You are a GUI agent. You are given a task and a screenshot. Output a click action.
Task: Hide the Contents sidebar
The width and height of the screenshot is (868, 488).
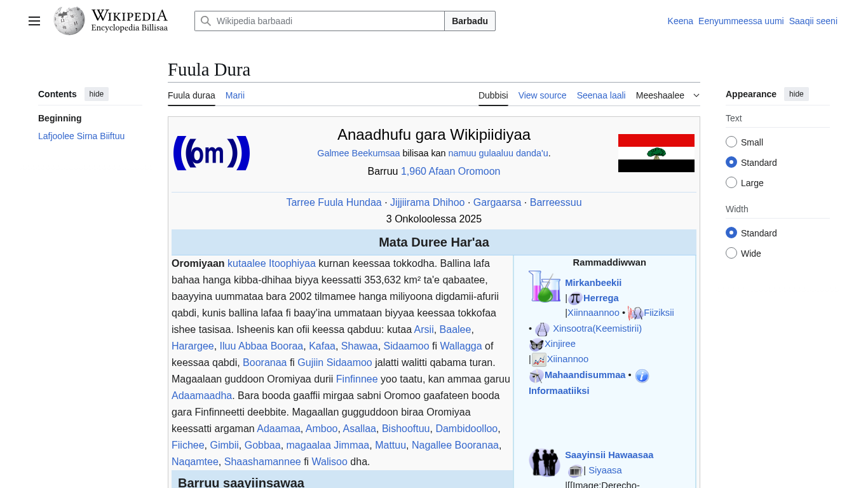(x=97, y=94)
